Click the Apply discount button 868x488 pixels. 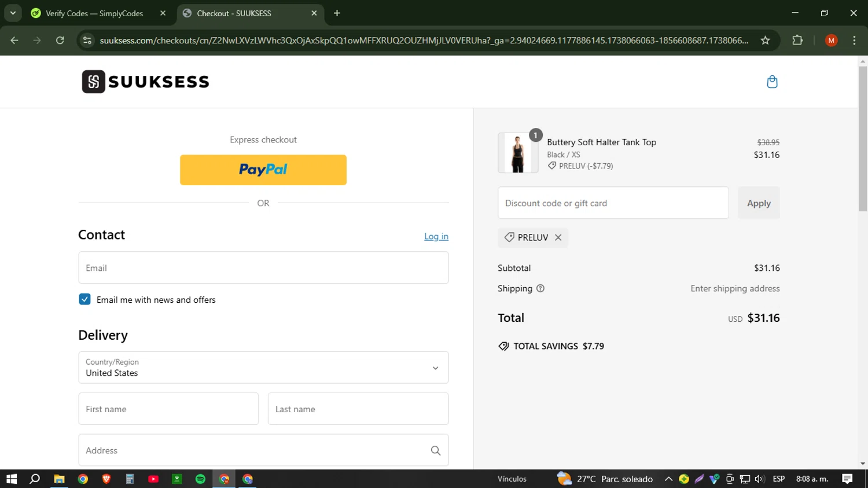759,203
